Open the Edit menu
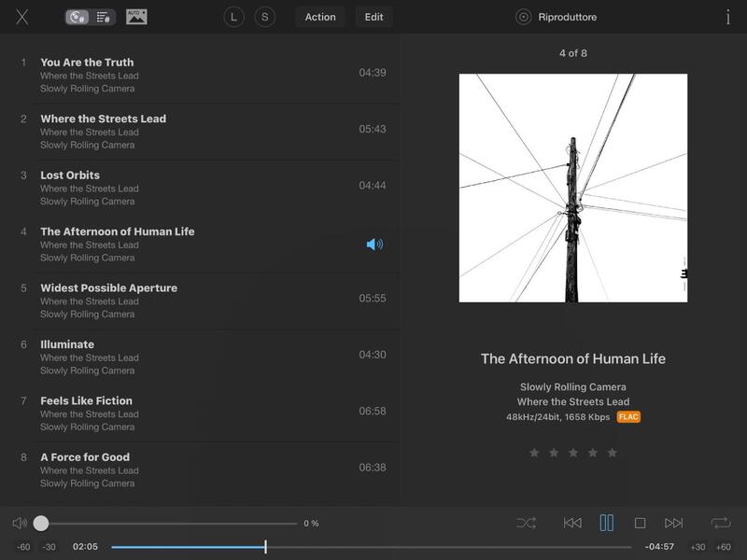 (373, 17)
